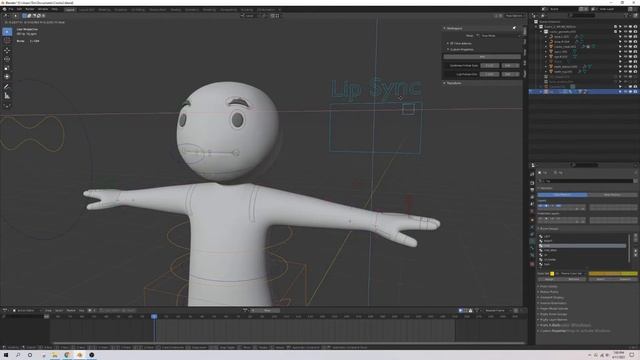Click the Remove bone group button
The width and height of the screenshot is (640, 360).
574,279
